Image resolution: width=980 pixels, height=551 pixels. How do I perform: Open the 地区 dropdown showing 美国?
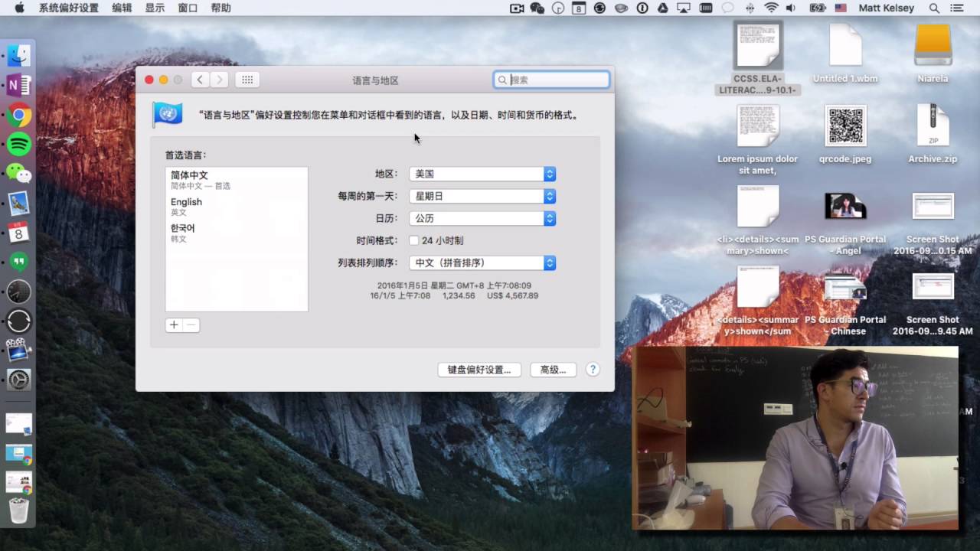point(482,174)
